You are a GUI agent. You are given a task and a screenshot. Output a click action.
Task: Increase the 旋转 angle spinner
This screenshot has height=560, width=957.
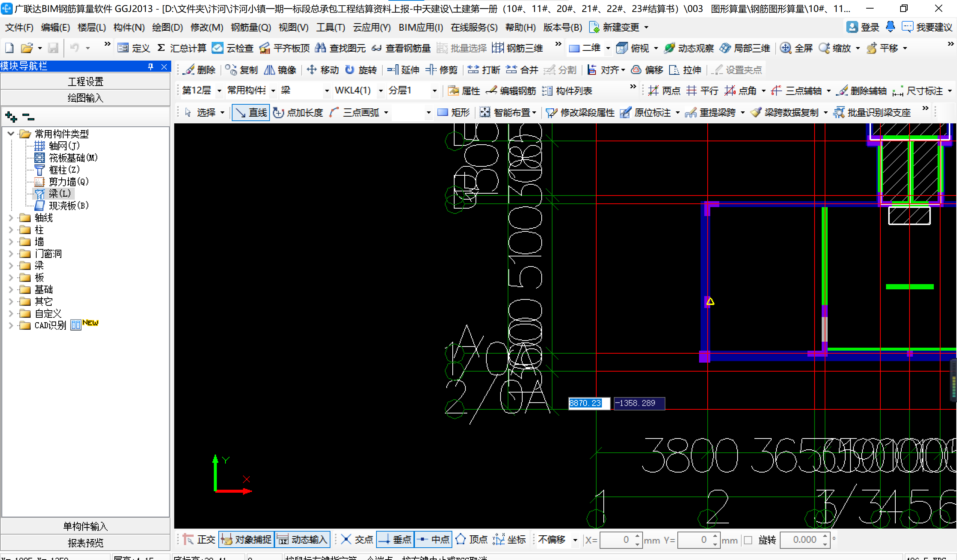click(824, 536)
